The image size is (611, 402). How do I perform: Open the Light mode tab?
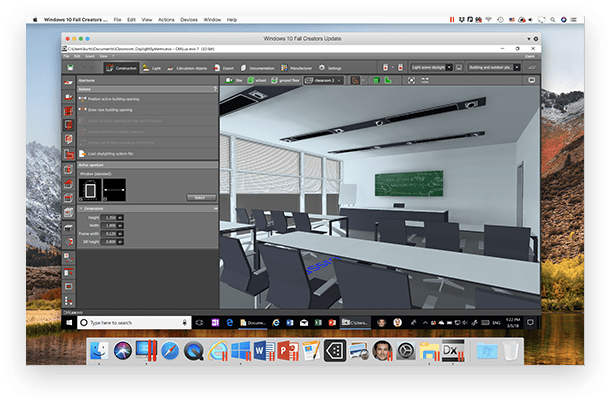pos(152,68)
